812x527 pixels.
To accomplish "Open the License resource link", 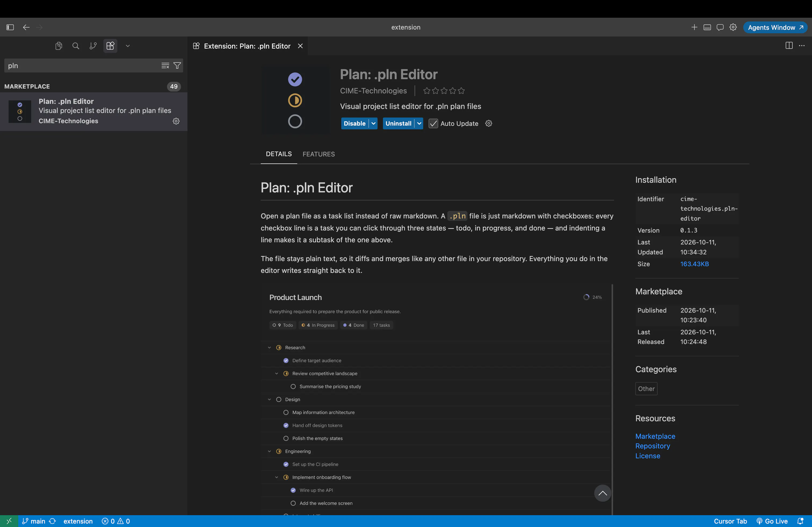I will tap(648, 456).
